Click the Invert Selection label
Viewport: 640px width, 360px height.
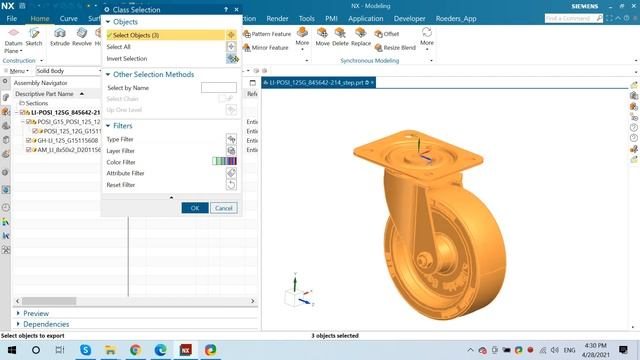point(127,58)
